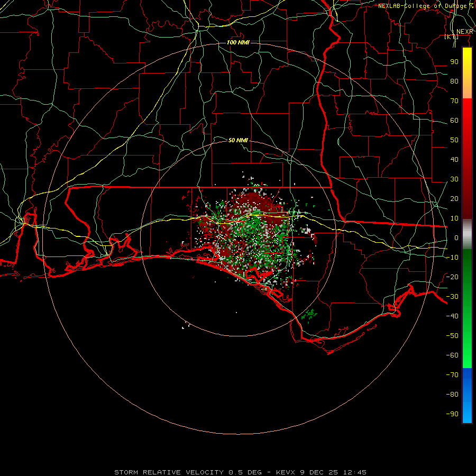
Task: Click the positive 60 knots scale label
Action: 454,121
